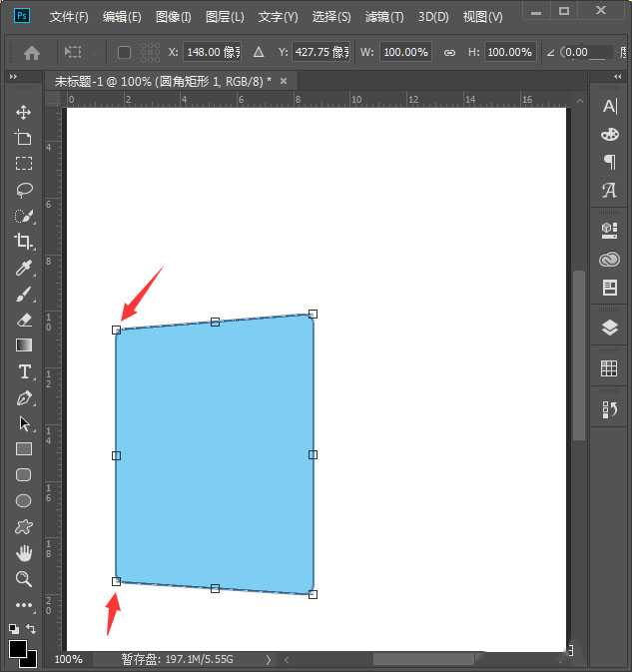
Task: Open the 文件(F) menu
Action: pos(69,17)
